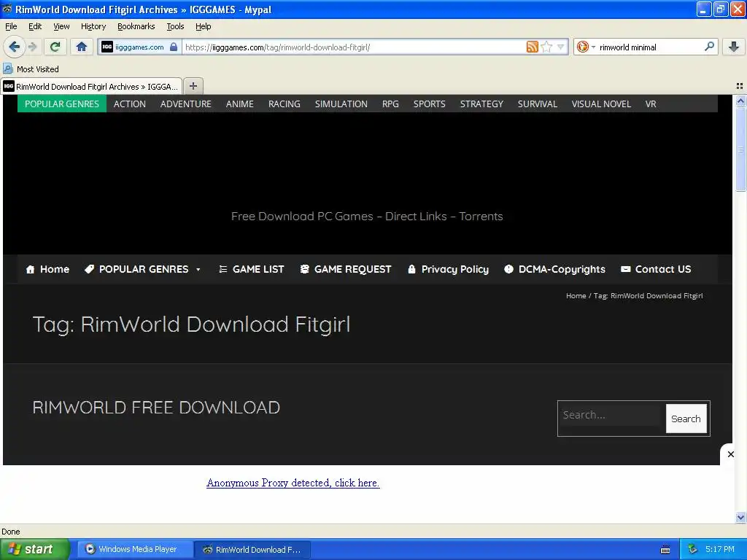747x560 pixels.
Task: Open the View menu
Action: pos(61,26)
